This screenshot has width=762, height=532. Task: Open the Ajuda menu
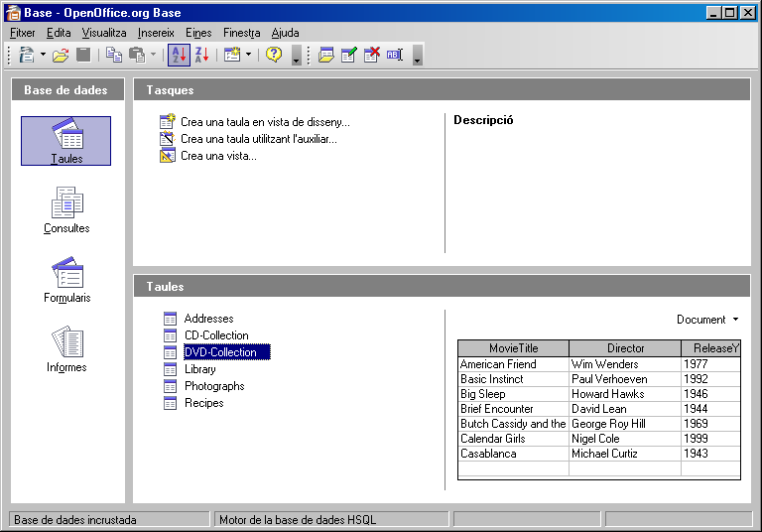[286, 33]
